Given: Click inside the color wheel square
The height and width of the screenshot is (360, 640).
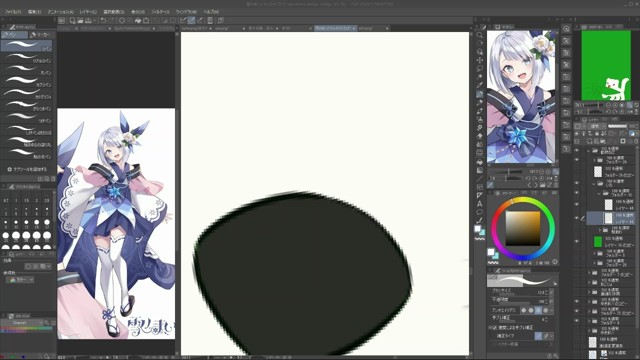Looking at the screenshot, I should pyautogui.click(x=523, y=228).
